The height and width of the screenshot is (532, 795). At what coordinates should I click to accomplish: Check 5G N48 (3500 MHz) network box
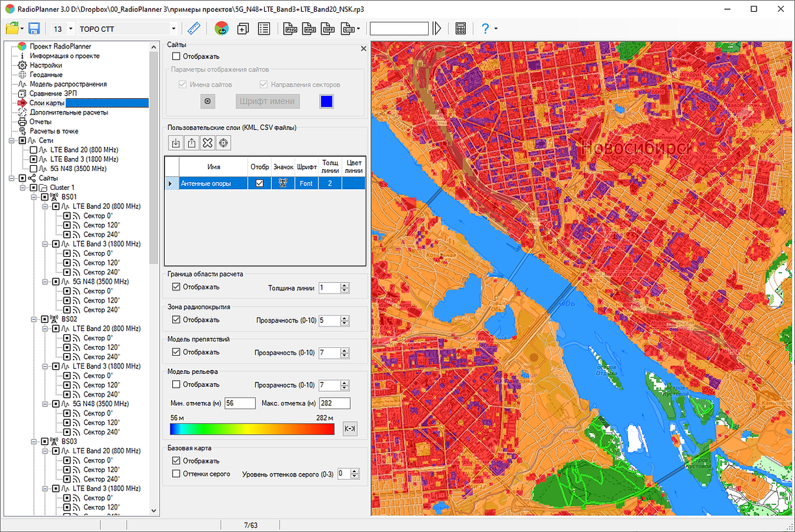[33, 168]
